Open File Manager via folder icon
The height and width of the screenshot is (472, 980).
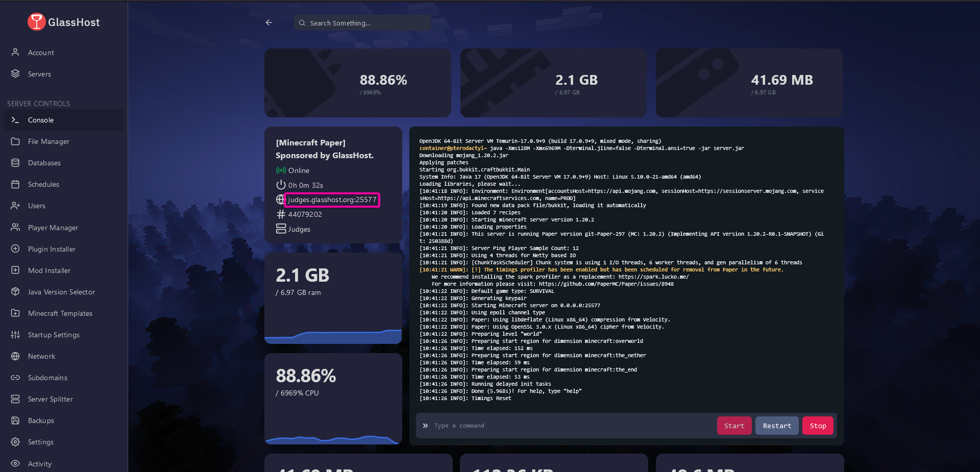click(15, 141)
